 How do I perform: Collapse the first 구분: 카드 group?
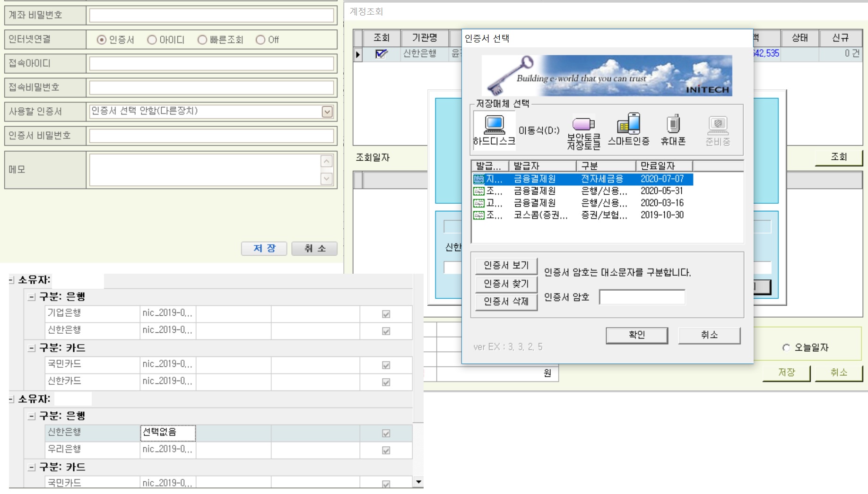(32, 348)
